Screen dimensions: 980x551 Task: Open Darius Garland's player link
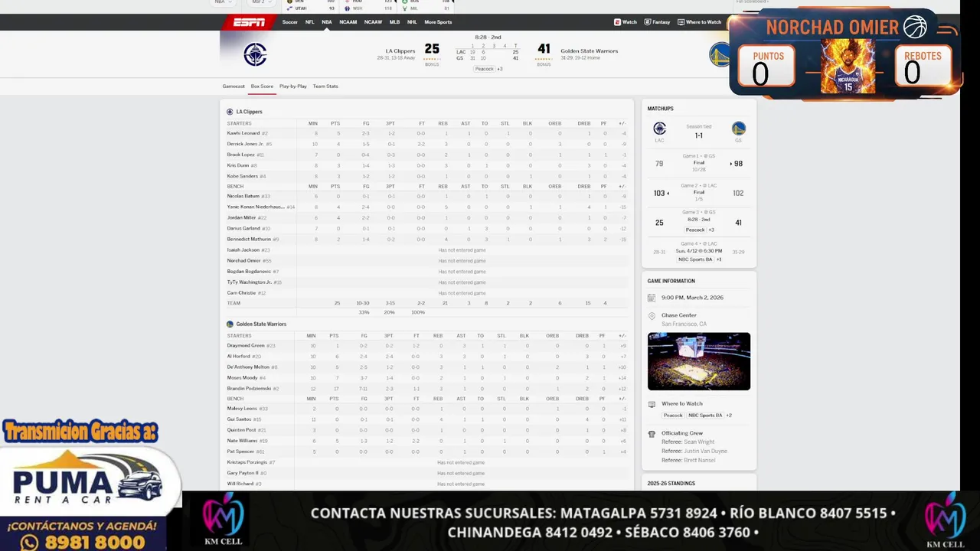click(243, 228)
